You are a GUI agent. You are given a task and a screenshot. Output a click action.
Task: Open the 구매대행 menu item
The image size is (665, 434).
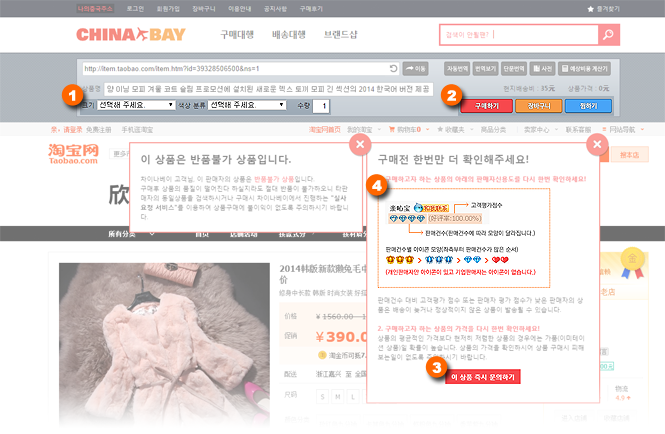[x=237, y=34]
